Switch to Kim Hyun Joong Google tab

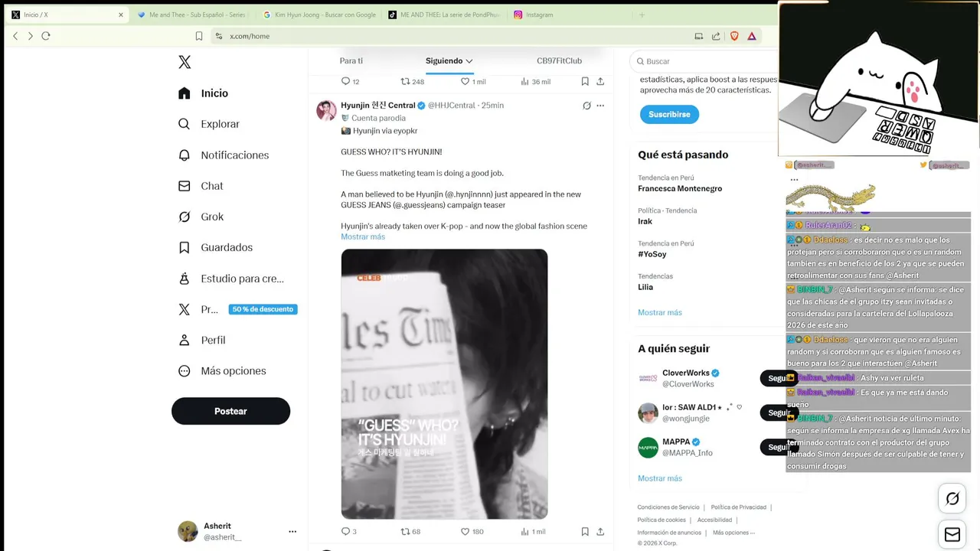click(319, 15)
